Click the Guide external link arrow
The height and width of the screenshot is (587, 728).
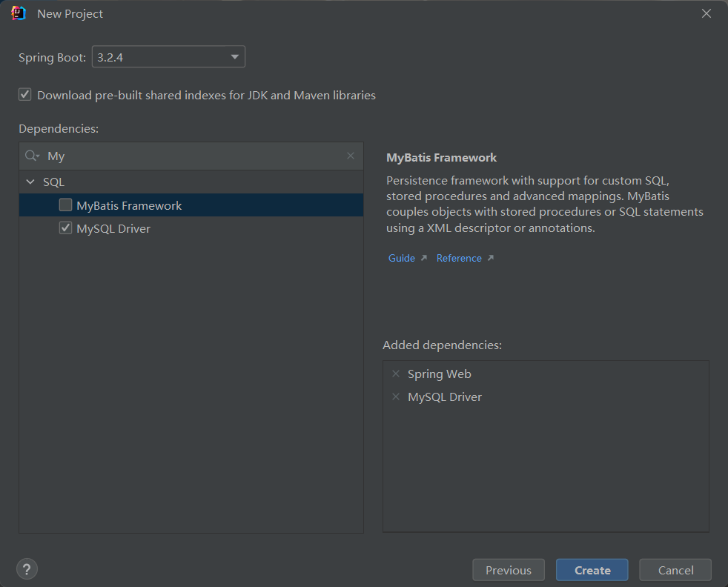coord(424,258)
